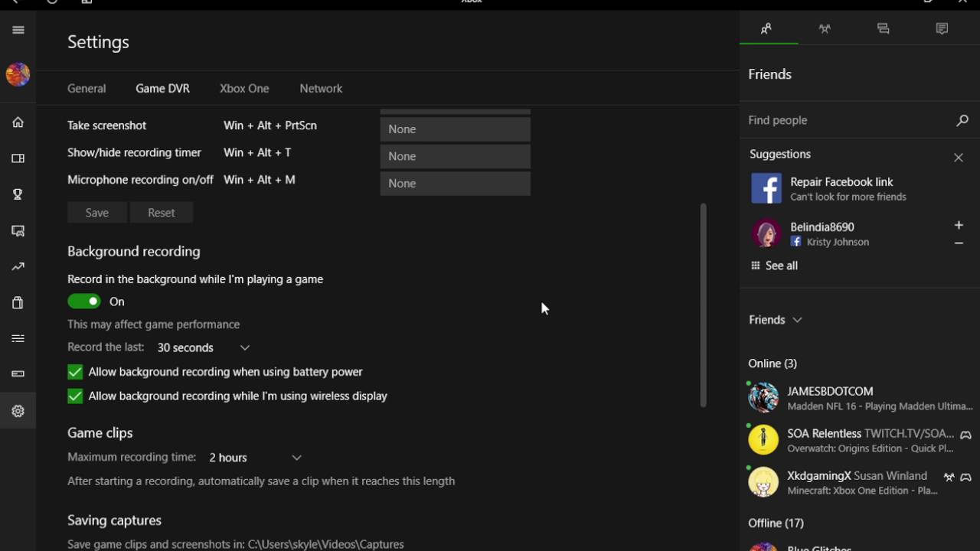Click the Save shortcuts button
Image resolution: width=980 pixels, height=551 pixels.
97,213
